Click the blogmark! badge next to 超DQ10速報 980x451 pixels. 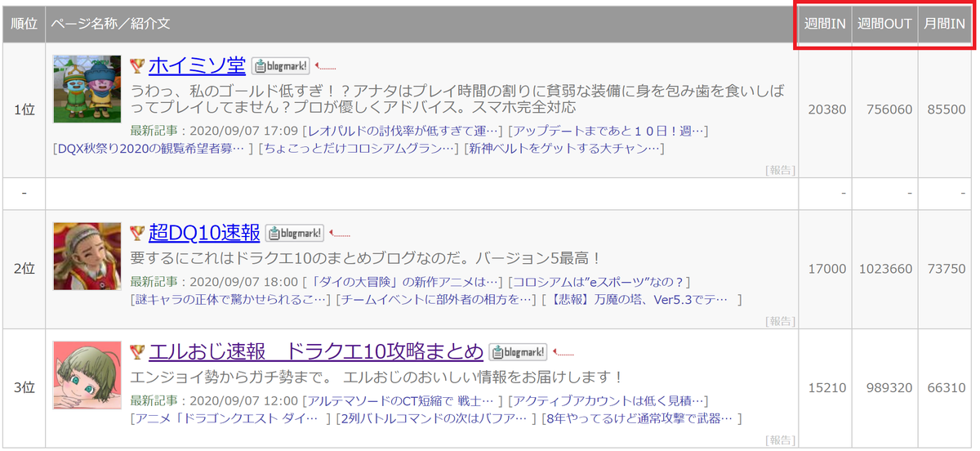(x=295, y=234)
